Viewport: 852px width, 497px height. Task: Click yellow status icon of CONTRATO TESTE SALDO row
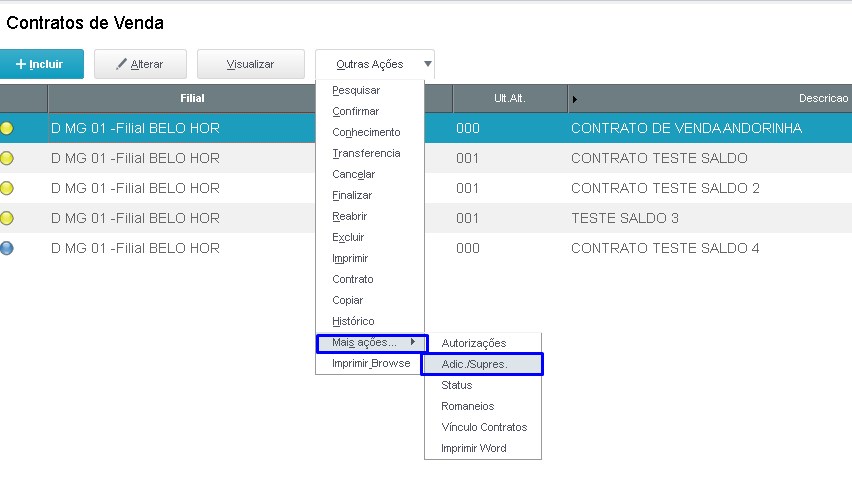[x=7, y=158]
